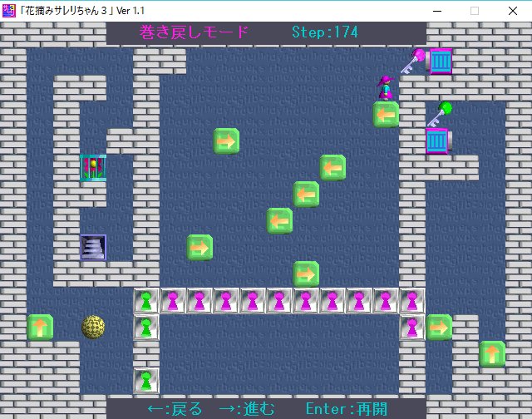Click the up arrow block in the bottom-right corner

coord(492,353)
